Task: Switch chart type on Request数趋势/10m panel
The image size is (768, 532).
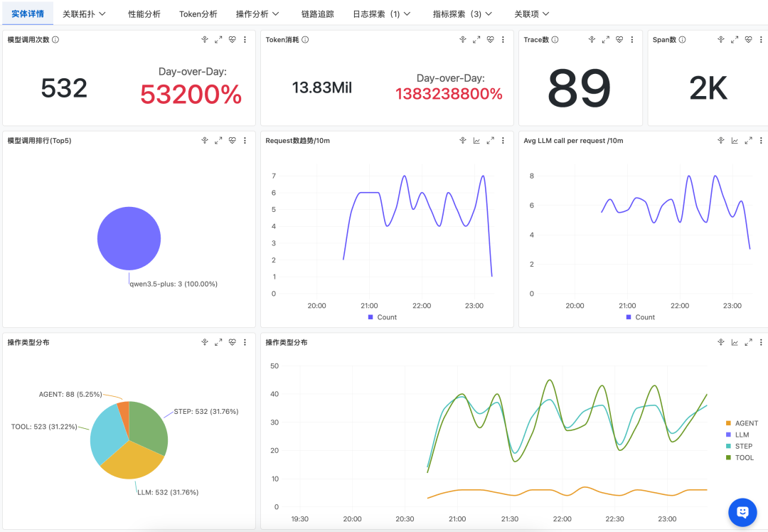Action: 476,140
